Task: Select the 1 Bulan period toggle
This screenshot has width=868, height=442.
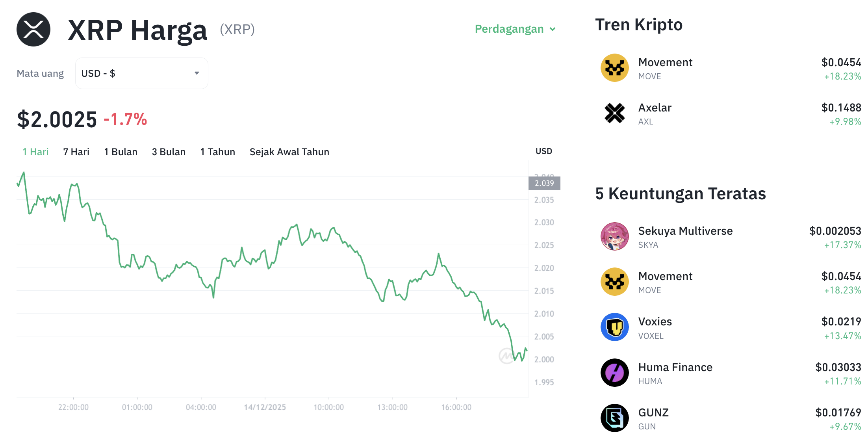Action: 121,152
